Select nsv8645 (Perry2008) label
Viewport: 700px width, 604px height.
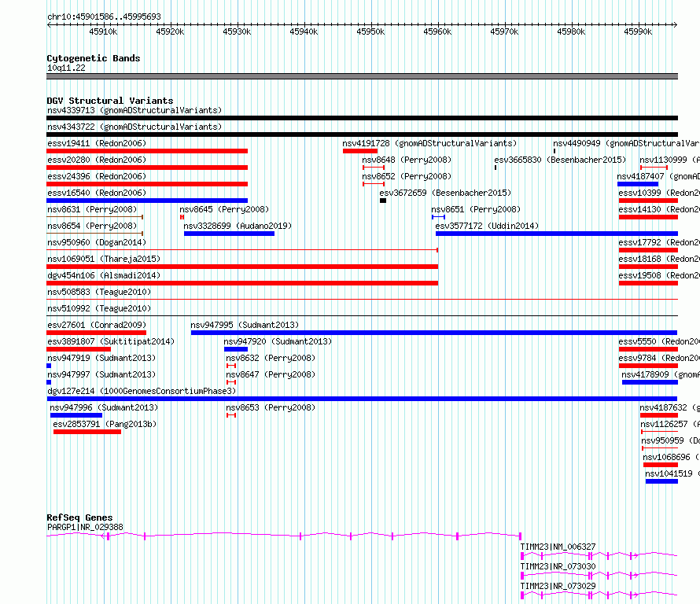224,209
